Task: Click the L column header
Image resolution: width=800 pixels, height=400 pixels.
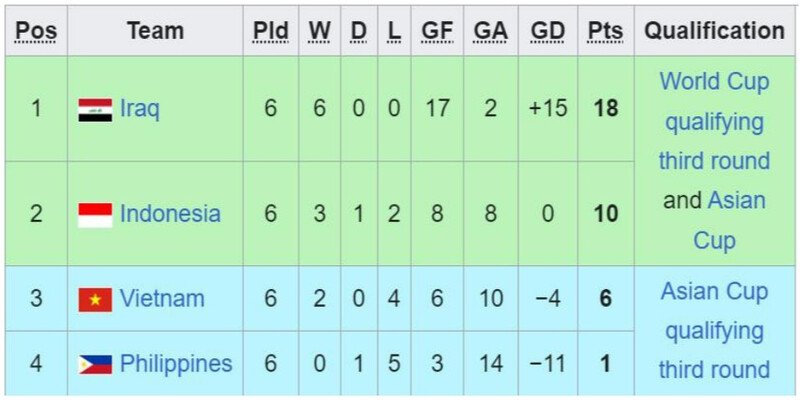Action: pos(394,31)
